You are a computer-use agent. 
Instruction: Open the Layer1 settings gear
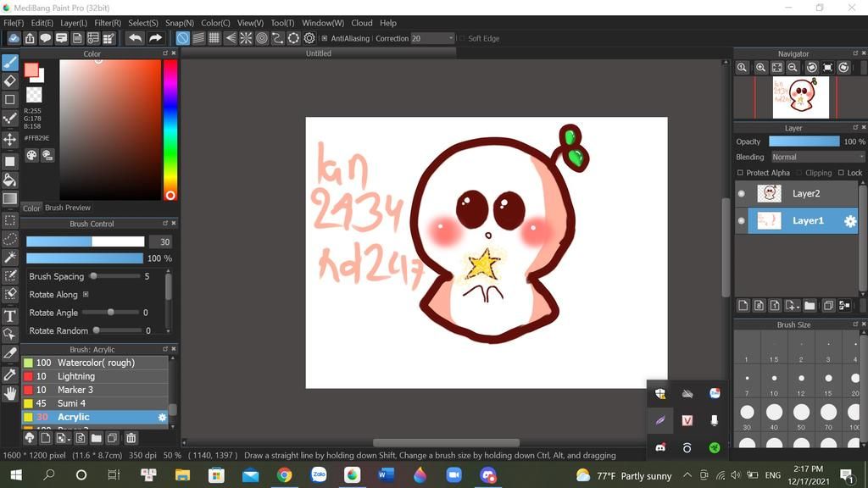pyautogui.click(x=850, y=221)
